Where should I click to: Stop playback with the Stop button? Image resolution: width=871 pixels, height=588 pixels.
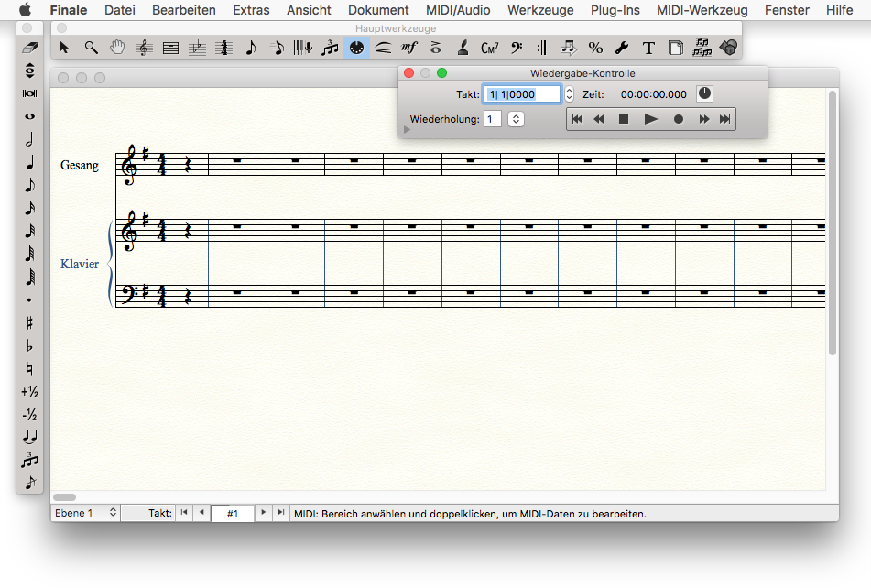click(x=624, y=119)
